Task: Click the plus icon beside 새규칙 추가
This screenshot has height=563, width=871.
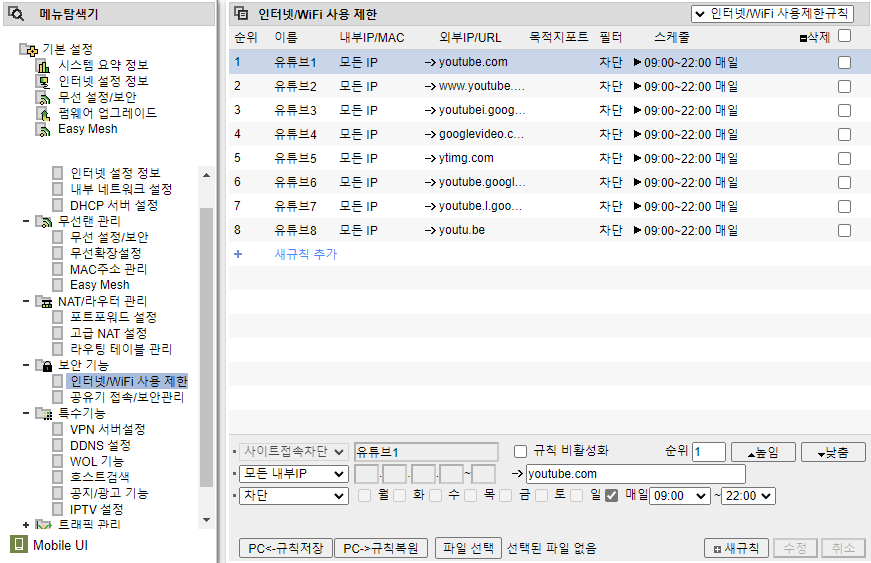Action: [238, 254]
